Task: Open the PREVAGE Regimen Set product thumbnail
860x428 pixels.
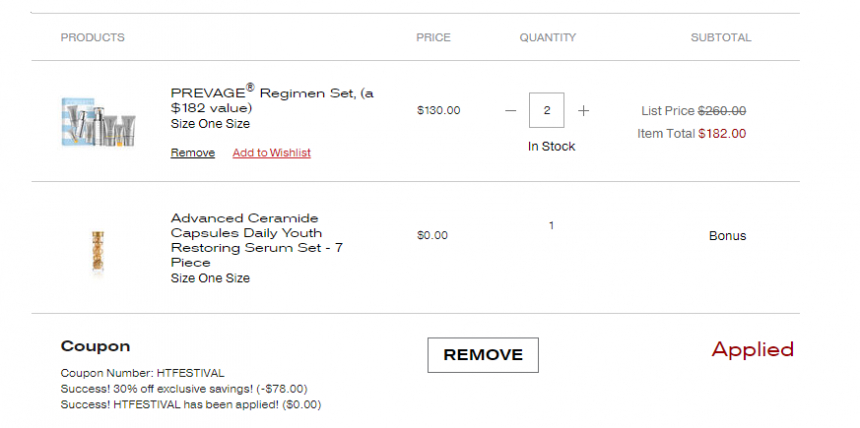Action: point(99,122)
